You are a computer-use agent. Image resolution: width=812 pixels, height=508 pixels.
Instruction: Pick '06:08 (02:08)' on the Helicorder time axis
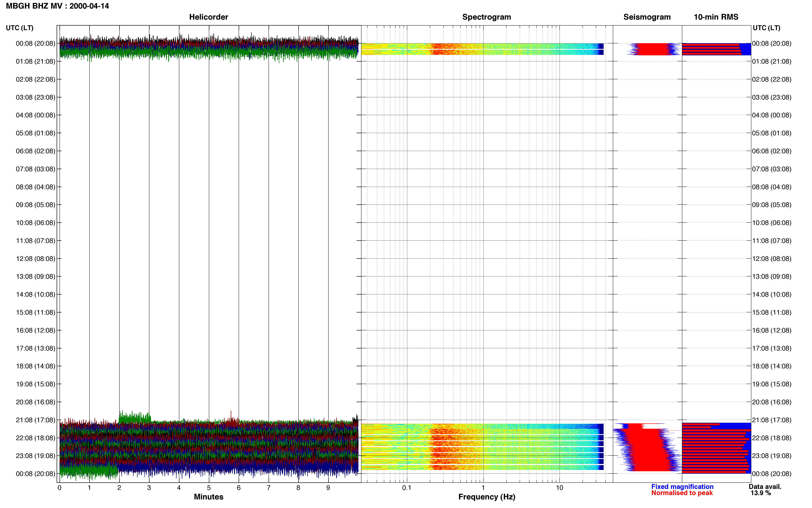tap(36, 151)
